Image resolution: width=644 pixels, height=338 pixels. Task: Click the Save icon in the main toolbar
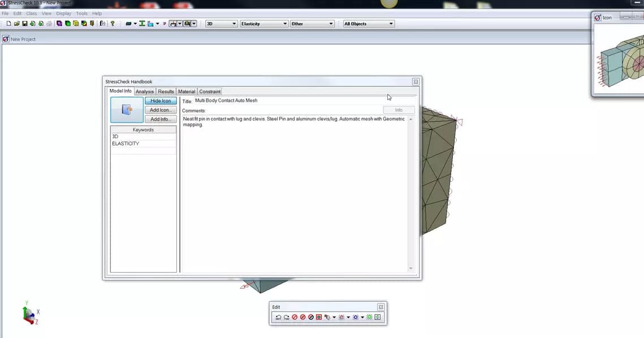[x=25, y=23]
